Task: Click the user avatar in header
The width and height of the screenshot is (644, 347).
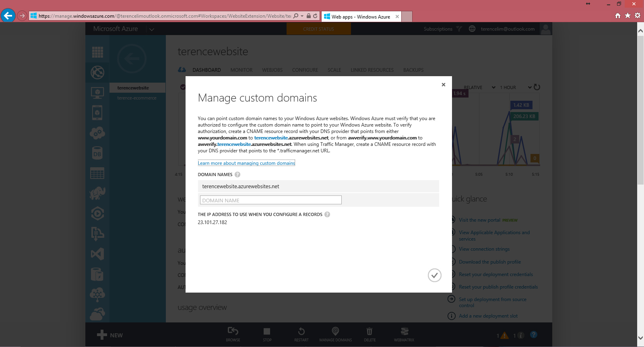Action: [x=545, y=29]
